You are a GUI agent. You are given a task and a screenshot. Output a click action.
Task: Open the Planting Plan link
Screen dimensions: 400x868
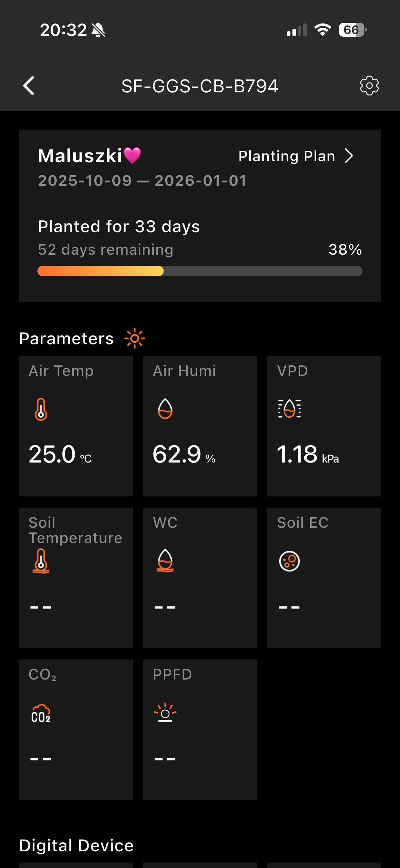click(x=287, y=156)
